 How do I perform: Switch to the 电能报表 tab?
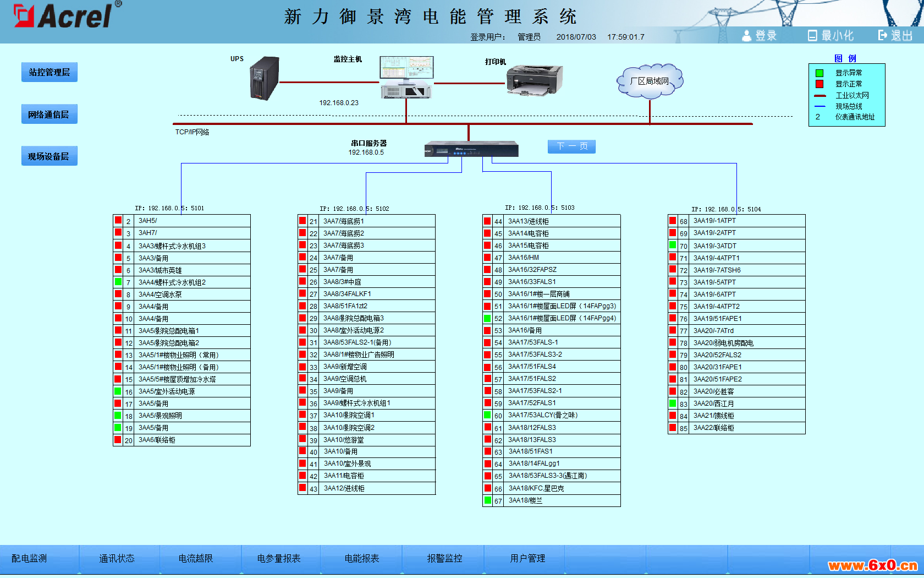(362, 559)
